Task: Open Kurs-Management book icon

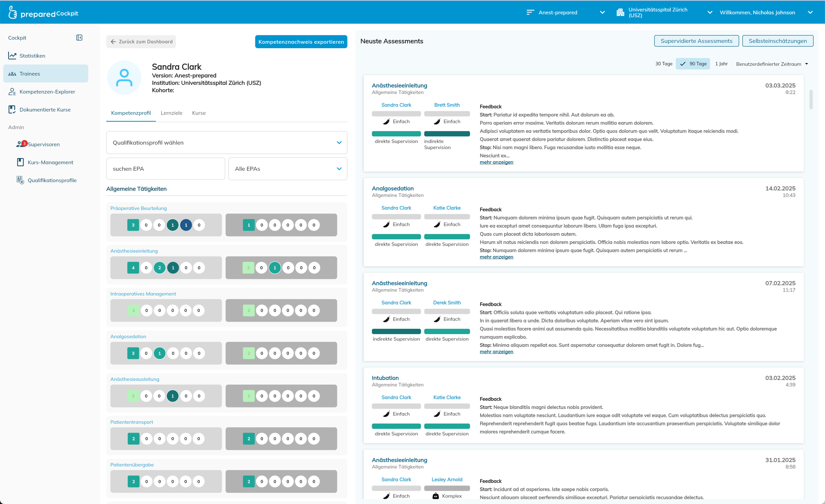Action: coord(20,162)
